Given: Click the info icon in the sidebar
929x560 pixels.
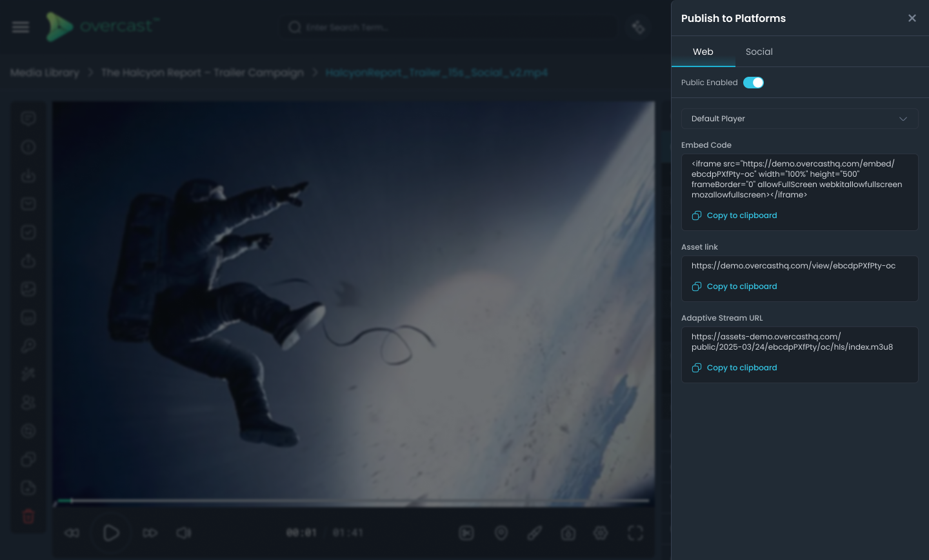Looking at the screenshot, I should (x=28, y=147).
